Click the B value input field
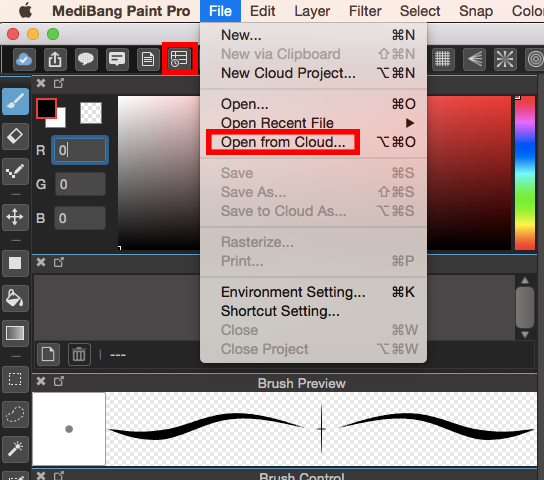 80,218
